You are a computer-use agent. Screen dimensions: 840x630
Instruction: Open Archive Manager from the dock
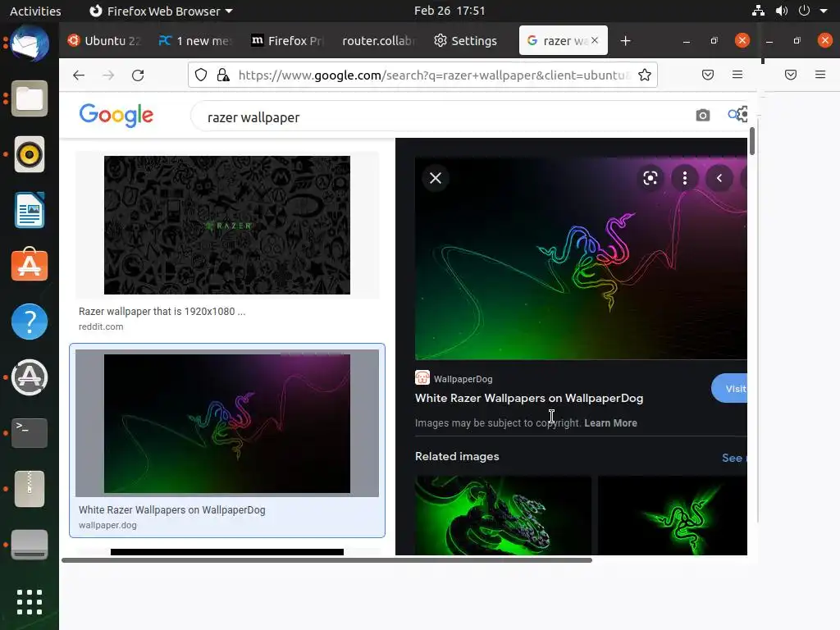click(x=30, y=489)
